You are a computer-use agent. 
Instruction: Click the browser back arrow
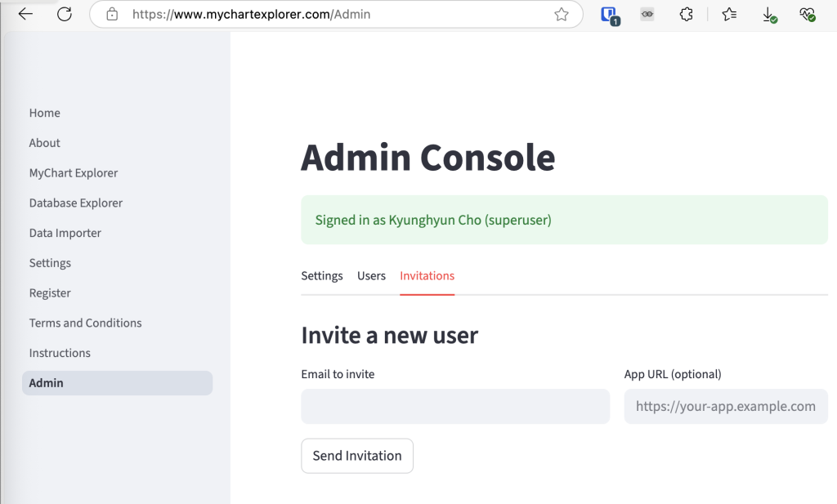(x=25, y=14)
